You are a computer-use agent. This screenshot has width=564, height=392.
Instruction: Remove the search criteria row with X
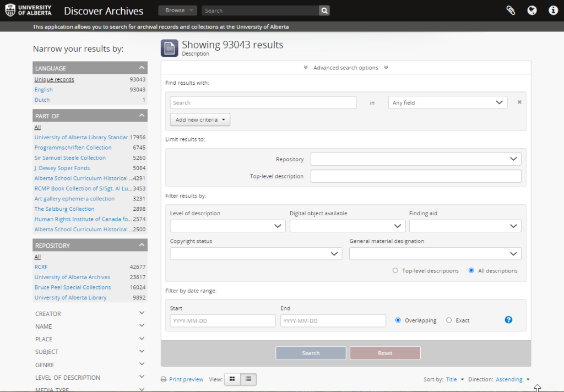point(519,102)
